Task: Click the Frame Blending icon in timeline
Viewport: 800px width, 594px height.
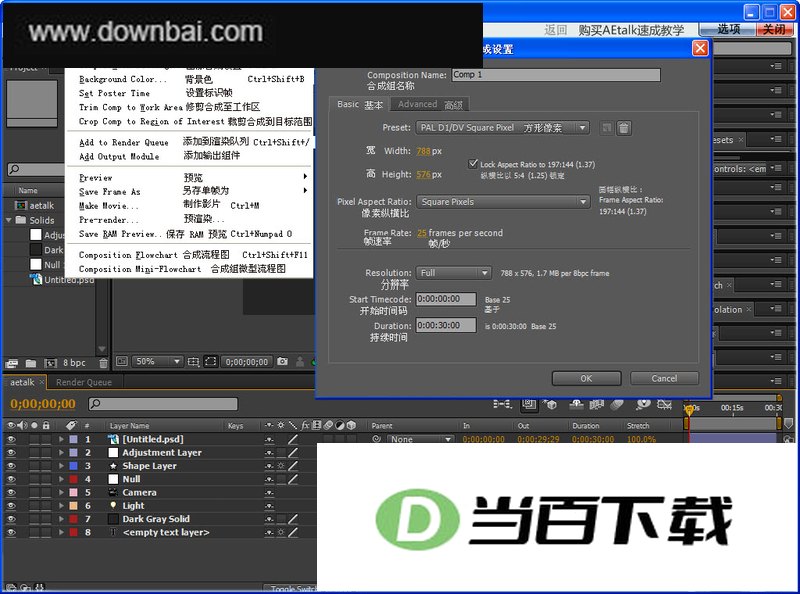Action: click(596, 405)
